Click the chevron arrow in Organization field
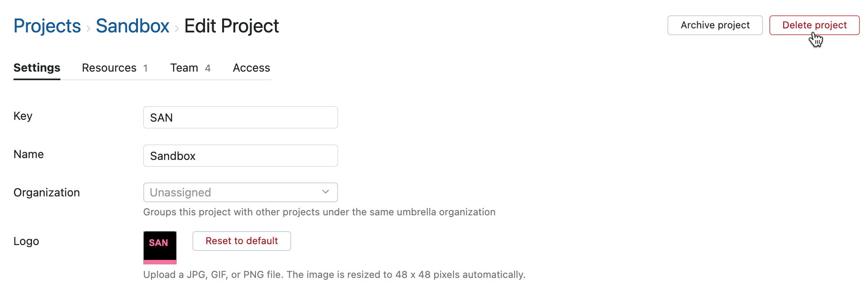 tap(325, 192)
